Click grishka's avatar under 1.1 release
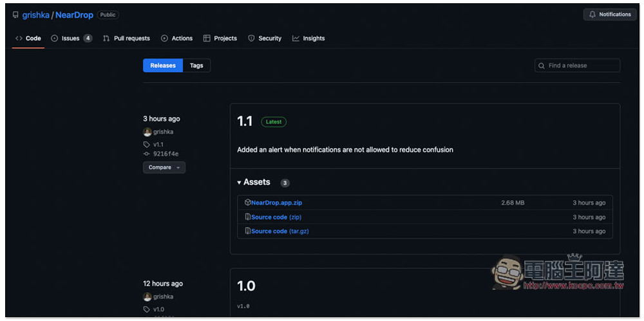Viewport: 644px width, 321px height. pyautogui.click(x=147, y=132)
